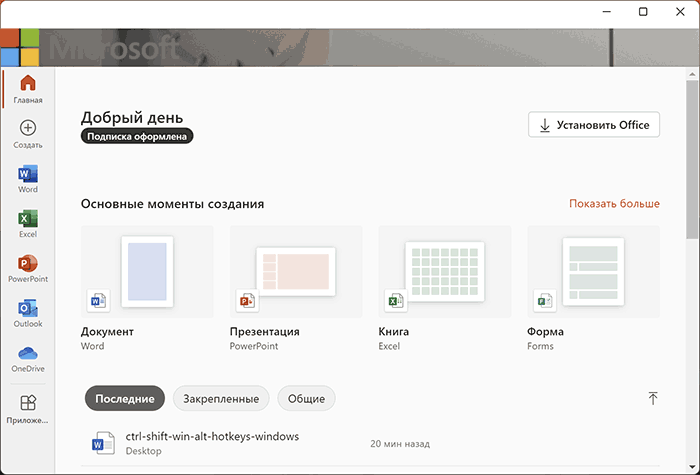
Task: Click the Документ label under the Word card
Action: tap(107, 332)
